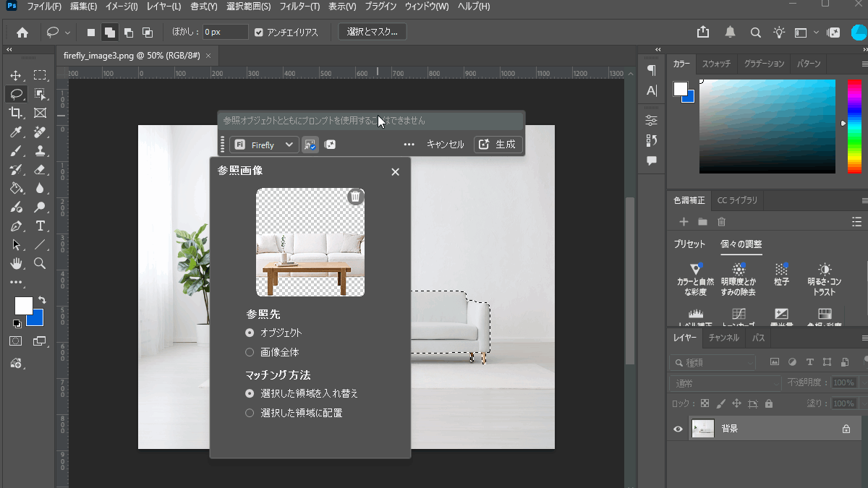Select the Eyedropper tool
Image resolution: width=868 pixels, height=488 pixels.
tap(16, 132)
